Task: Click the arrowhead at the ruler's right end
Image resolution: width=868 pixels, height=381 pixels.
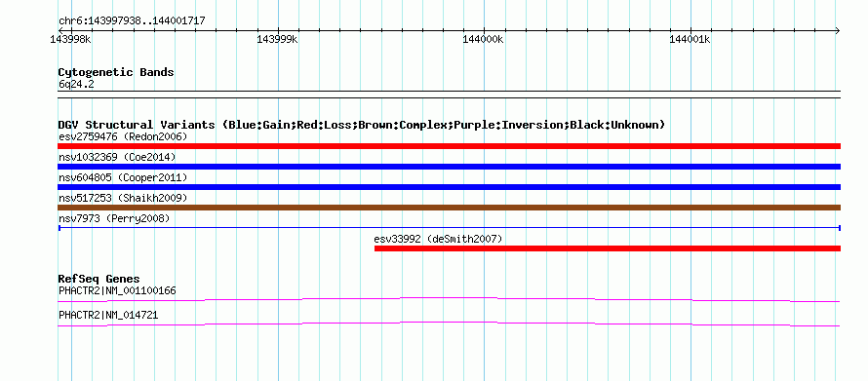Action: (x=838, y=30)
